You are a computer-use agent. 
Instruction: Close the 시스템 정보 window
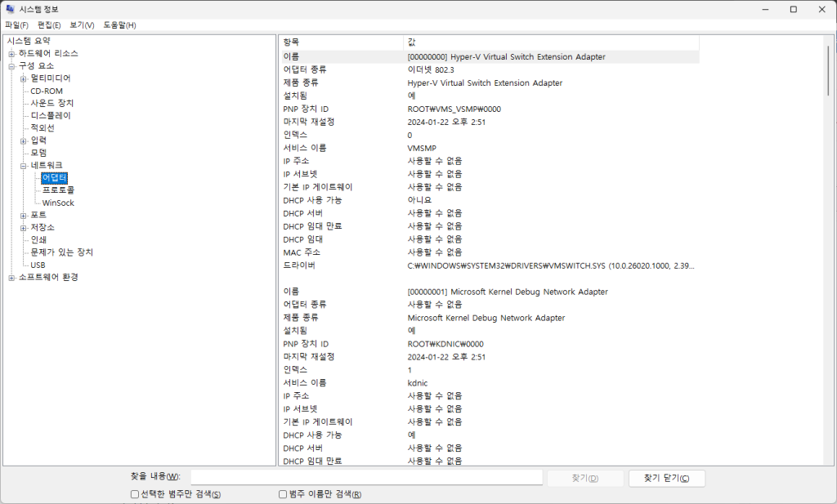tap(822, 9)
